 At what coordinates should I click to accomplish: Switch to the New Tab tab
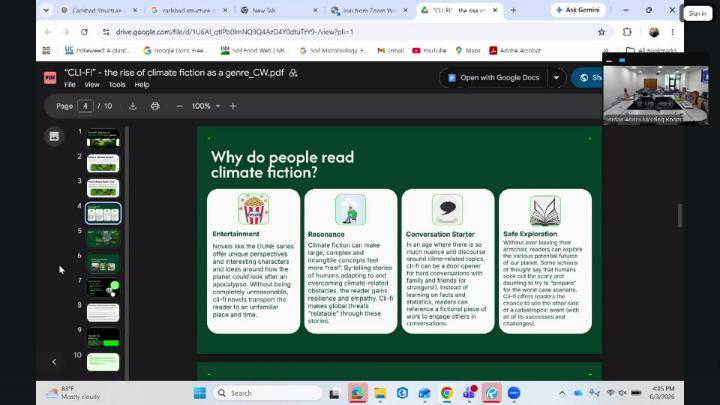coord(279,10)
